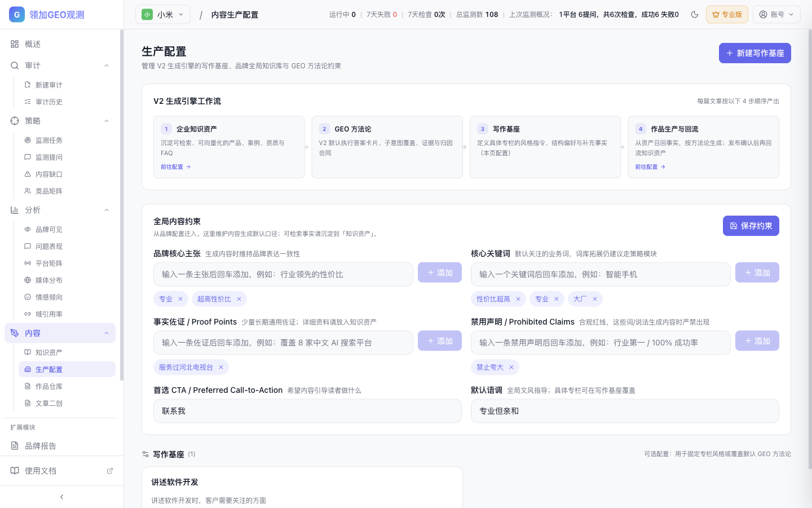Screen dimensions: 812x508
Task: Open 文章二创 page
Action: (x=67, y=403)
